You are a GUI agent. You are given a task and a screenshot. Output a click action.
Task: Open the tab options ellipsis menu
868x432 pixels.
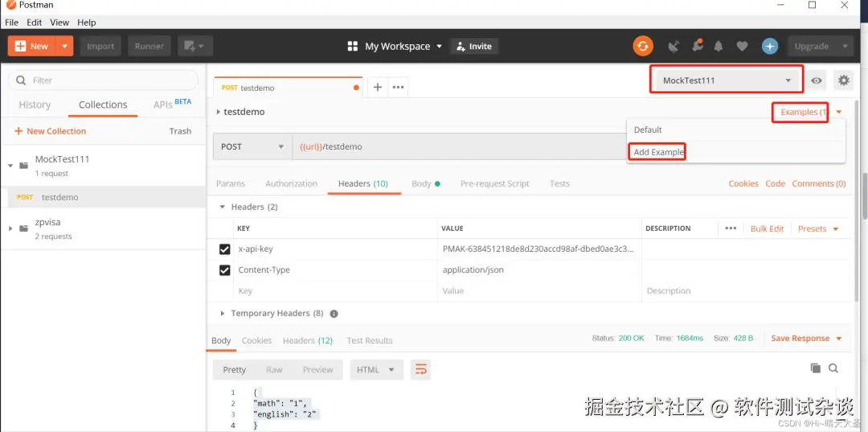point(398,87)
